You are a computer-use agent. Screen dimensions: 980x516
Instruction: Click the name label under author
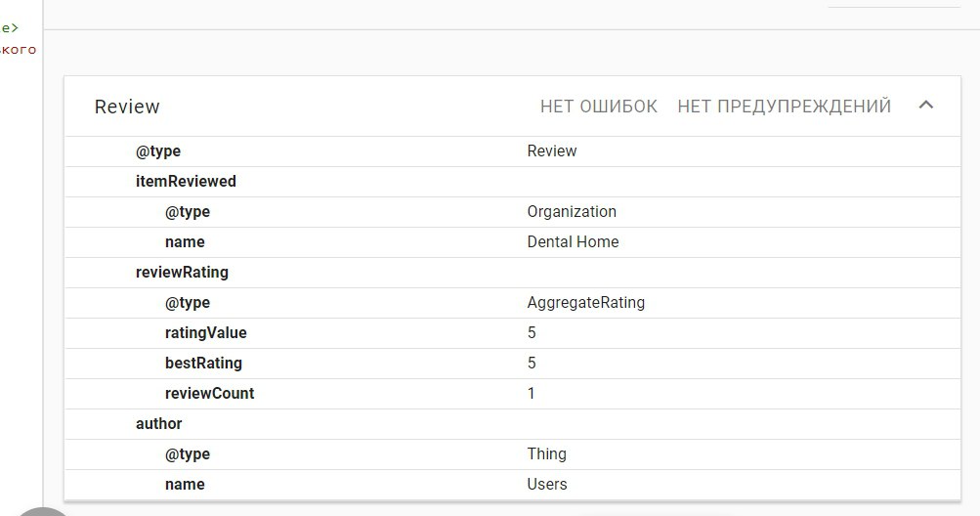pyautogui.click(x=185, y=484)
